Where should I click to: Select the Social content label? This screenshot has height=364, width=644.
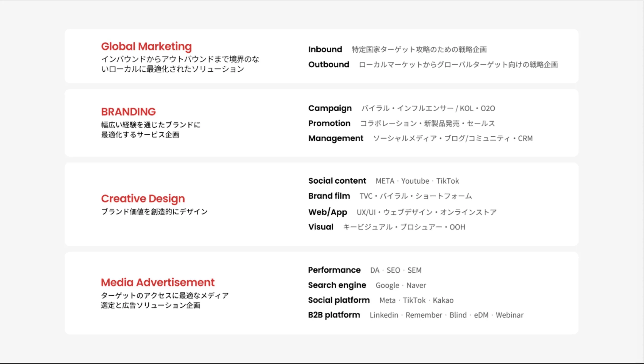click(337, 181)
